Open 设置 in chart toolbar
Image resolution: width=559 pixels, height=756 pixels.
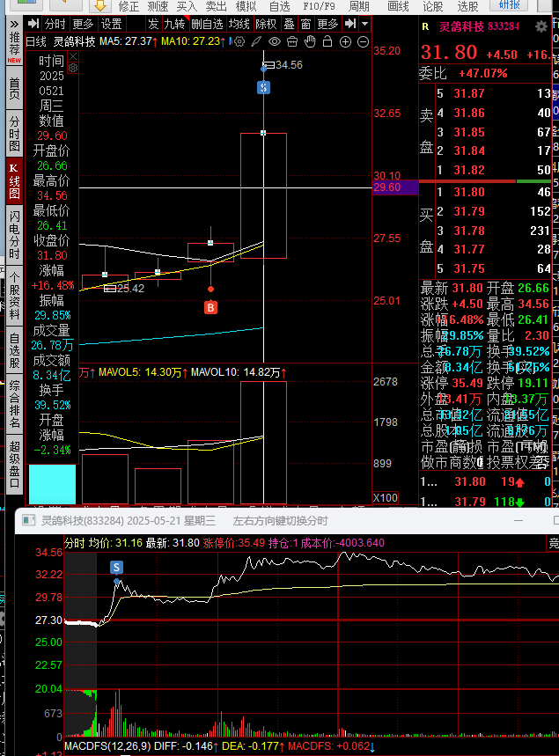pyautogui.click(x=112, y=24)
